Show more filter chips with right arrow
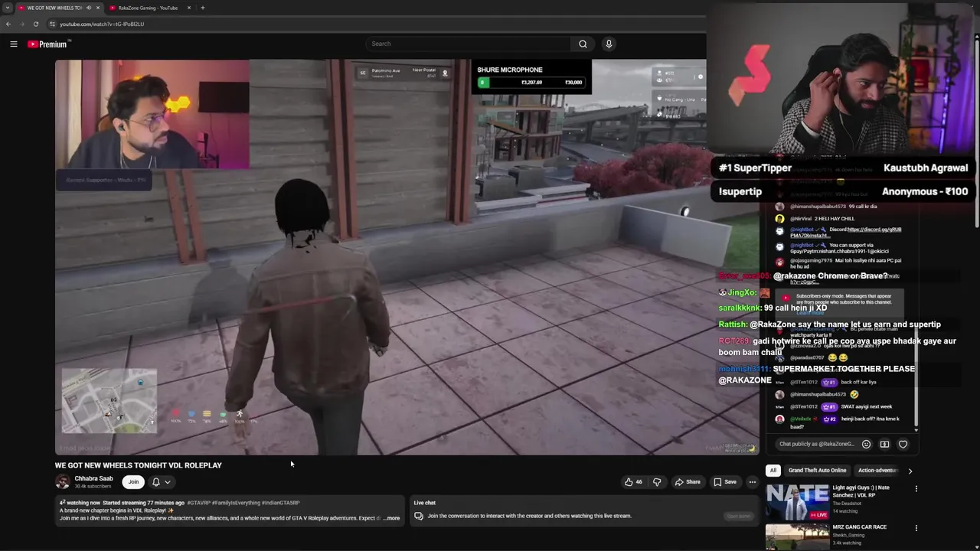The image size is (980, 551). point(910,471)
